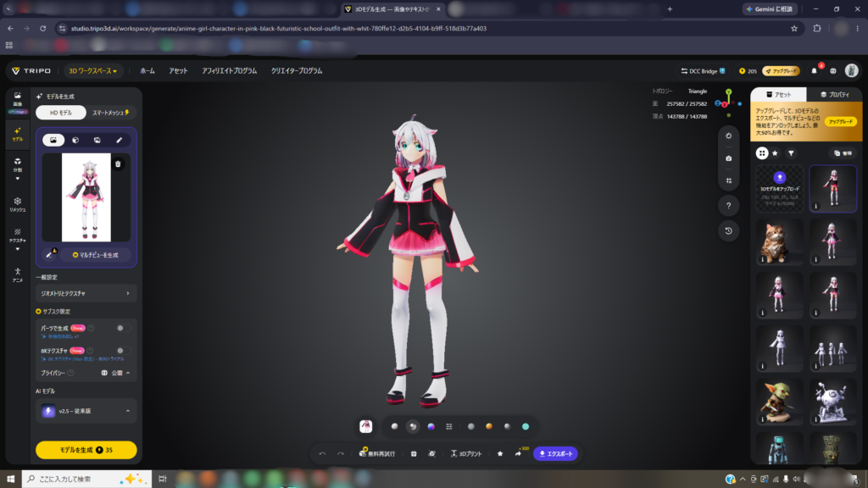Screen dimensions: 868x488
Task: Click the yellow モデルを生成 button
Action: click(86, 450)
